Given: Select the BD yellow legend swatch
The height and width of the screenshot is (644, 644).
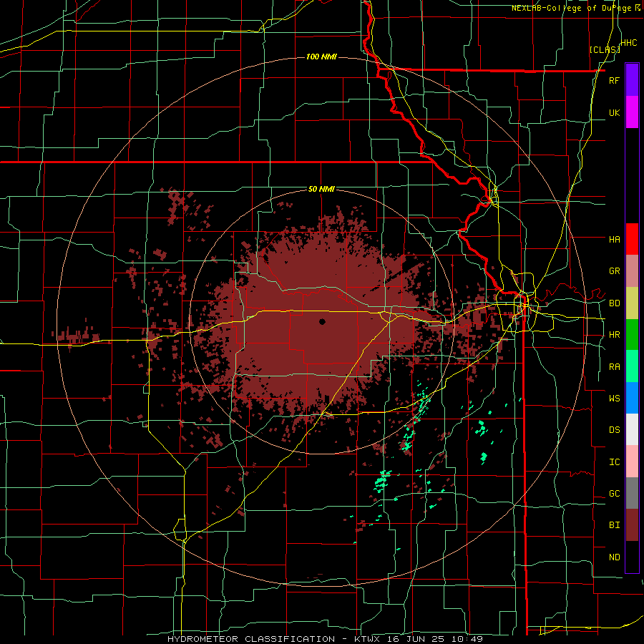Looking at the screenshot, I should tap(632, 303).
